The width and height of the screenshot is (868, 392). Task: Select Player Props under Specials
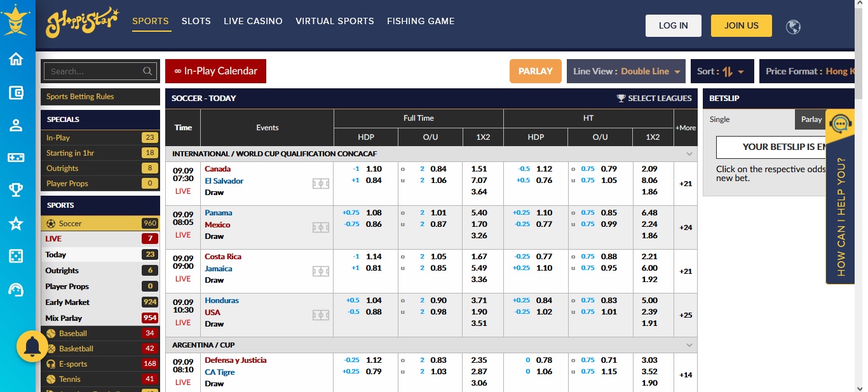(100, 184)
